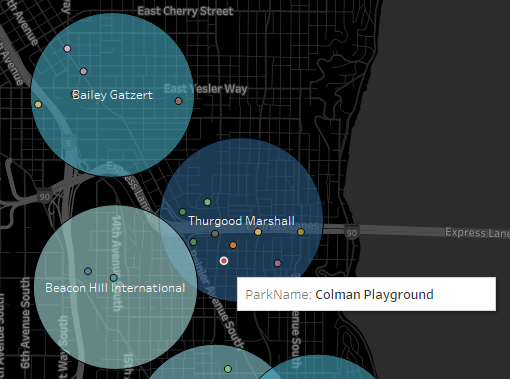The width and height of the screenshot is (510, 379).
Task: Select the orange dot in Thurgood Marshall circle
Action: pyautogui.click(x=233, y=245)
